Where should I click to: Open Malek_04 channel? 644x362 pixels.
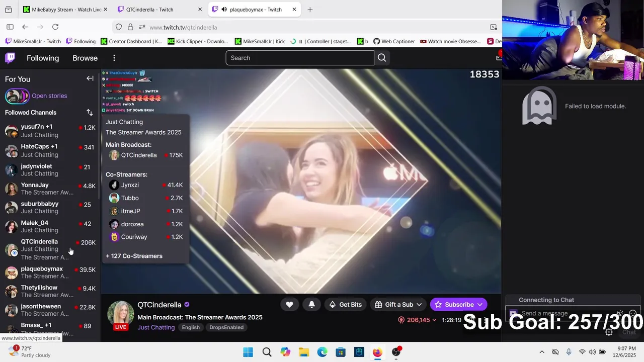click(x=50, y=226)
